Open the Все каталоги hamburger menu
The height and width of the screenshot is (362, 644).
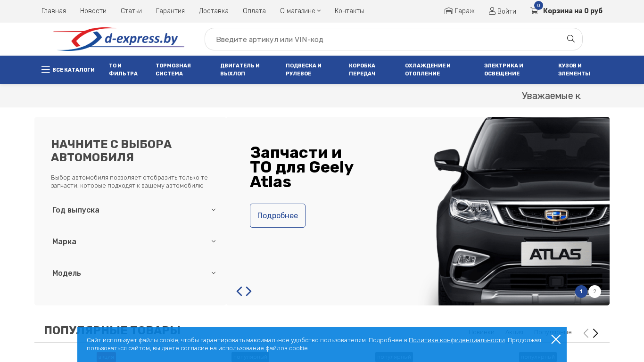(68, 70)
